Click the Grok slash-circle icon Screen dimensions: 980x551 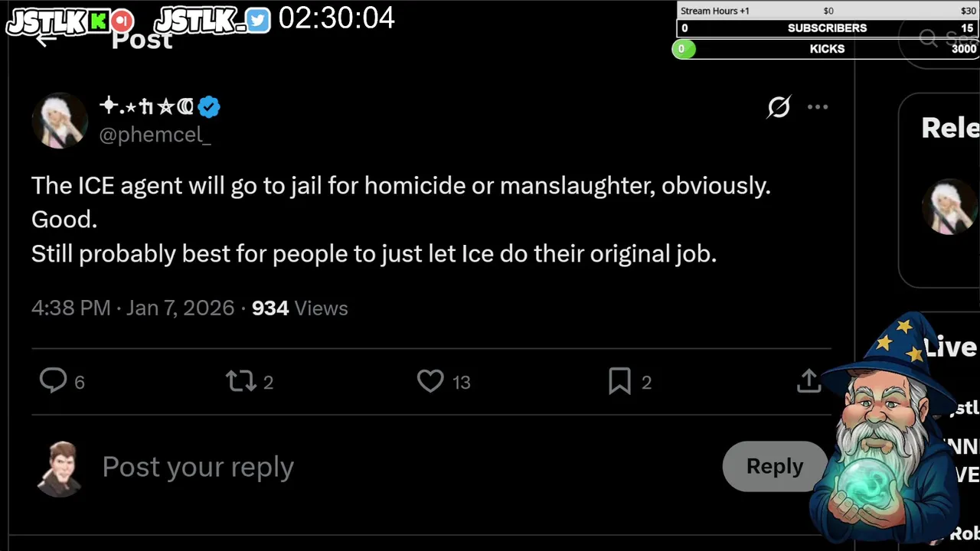click(x=779, y=107)
